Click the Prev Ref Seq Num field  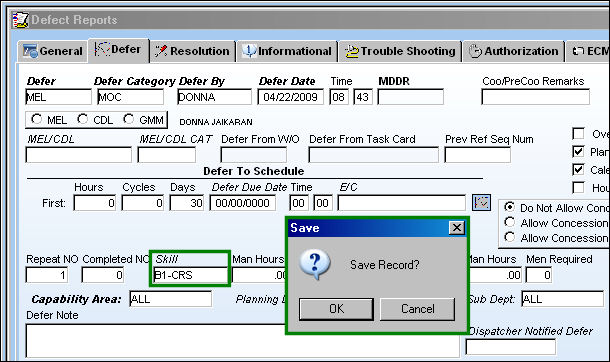(x=477, y=155)
